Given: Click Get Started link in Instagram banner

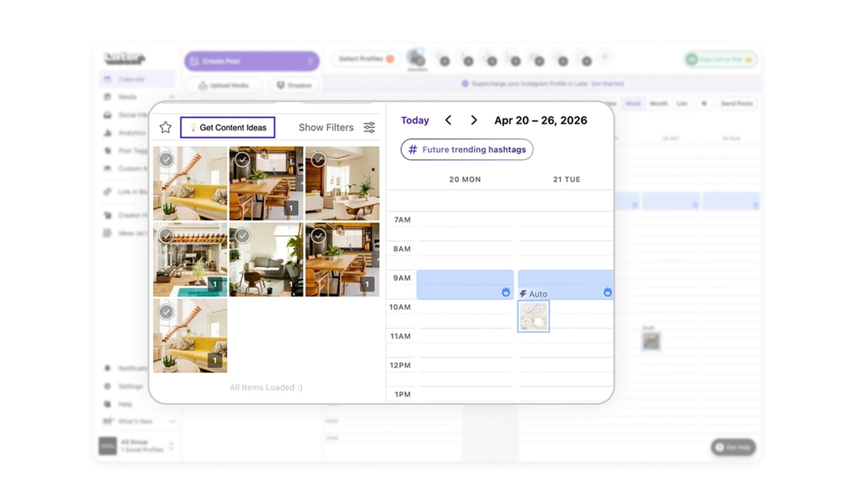Looking at the screenshot, I should click(607, 84).
